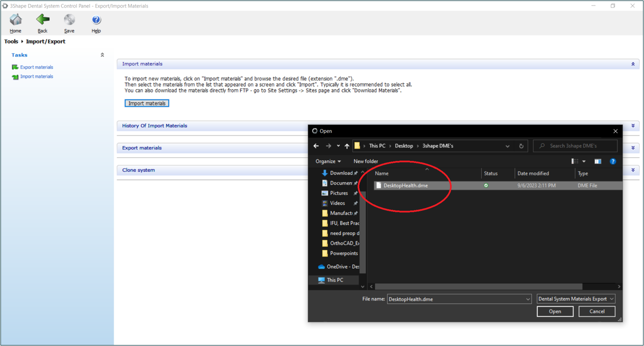
Task: Click the DME File type cell
Action: (588, 185)
